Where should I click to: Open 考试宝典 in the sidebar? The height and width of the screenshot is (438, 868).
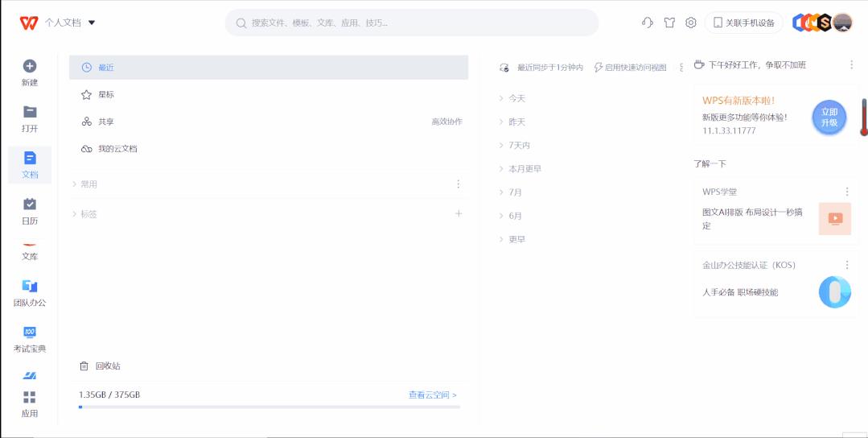point(30,333)
